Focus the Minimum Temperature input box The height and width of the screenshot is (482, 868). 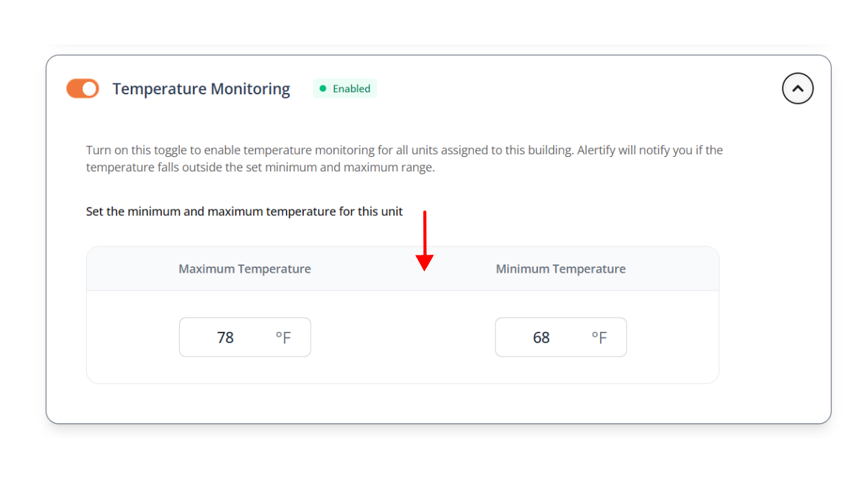pos(561,337)
